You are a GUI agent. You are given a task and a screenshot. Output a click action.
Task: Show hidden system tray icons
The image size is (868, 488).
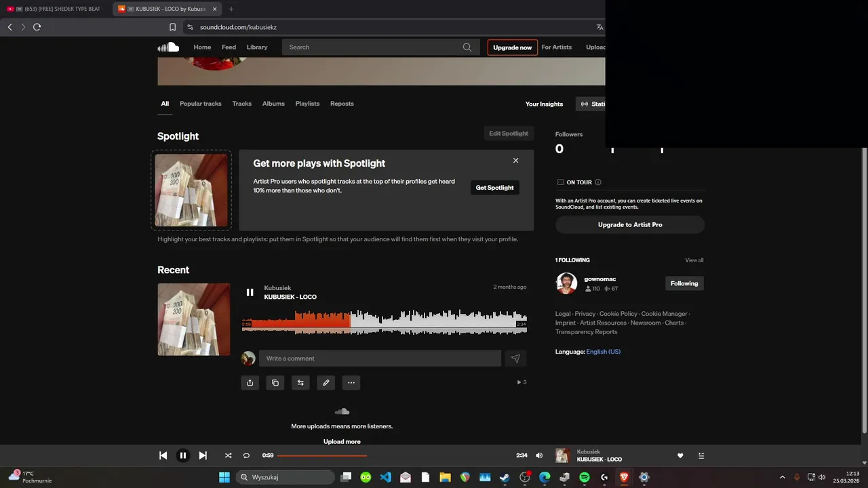pos(782,477)
